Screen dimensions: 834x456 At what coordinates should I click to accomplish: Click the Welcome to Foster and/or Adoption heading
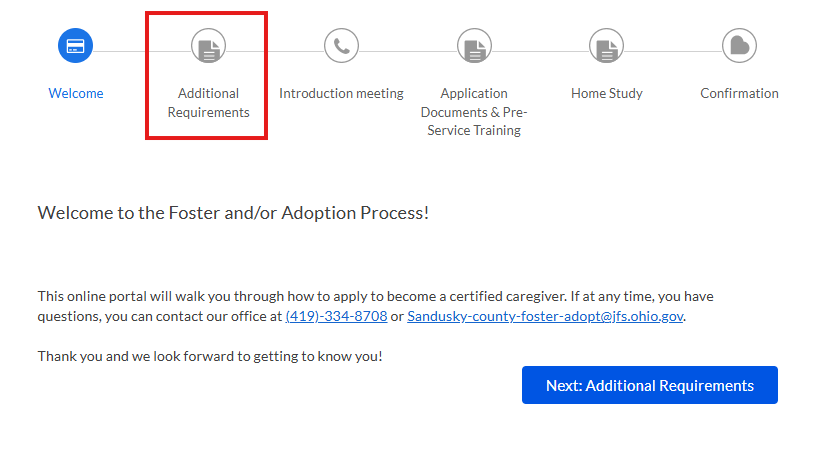(233, 213)
